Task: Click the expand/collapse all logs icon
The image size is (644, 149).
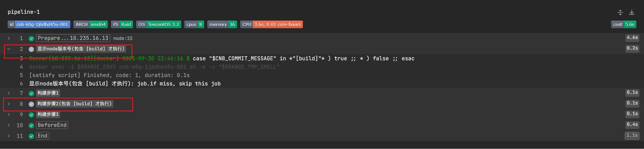Action: 620,12
